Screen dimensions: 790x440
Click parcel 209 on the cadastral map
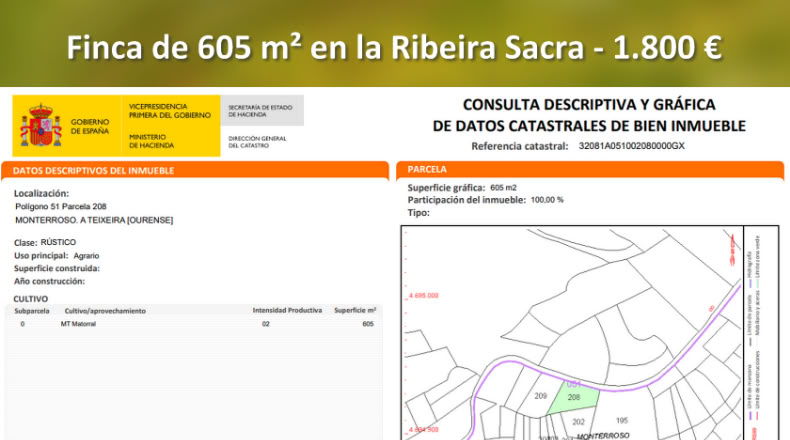(x=541, y=396)
